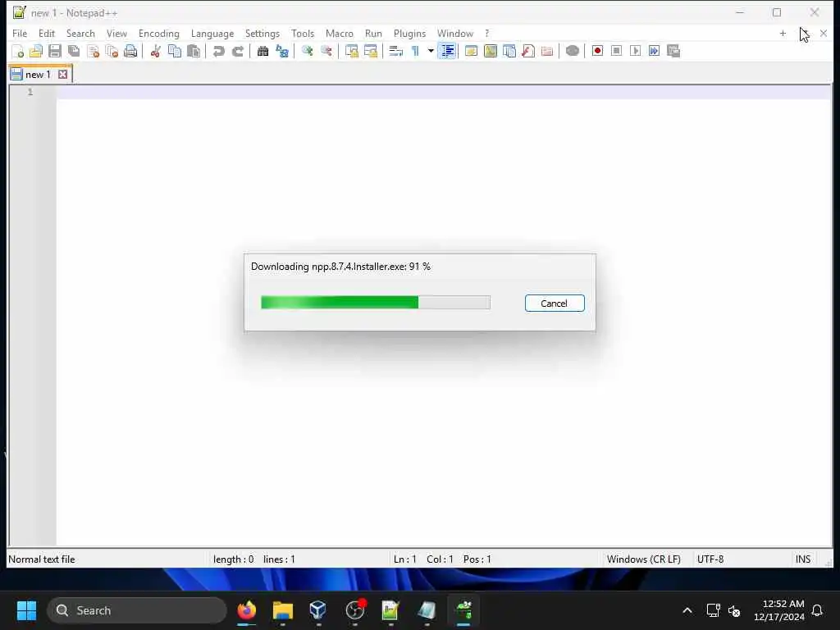840x630 pixels.
Task: Click the Cut scissors icon
Action: (155, 51)
